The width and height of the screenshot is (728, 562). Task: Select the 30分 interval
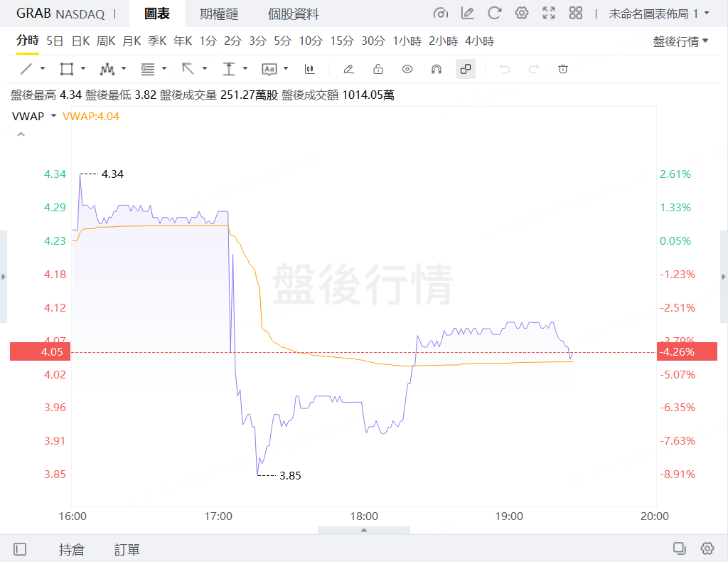[373, 41]
